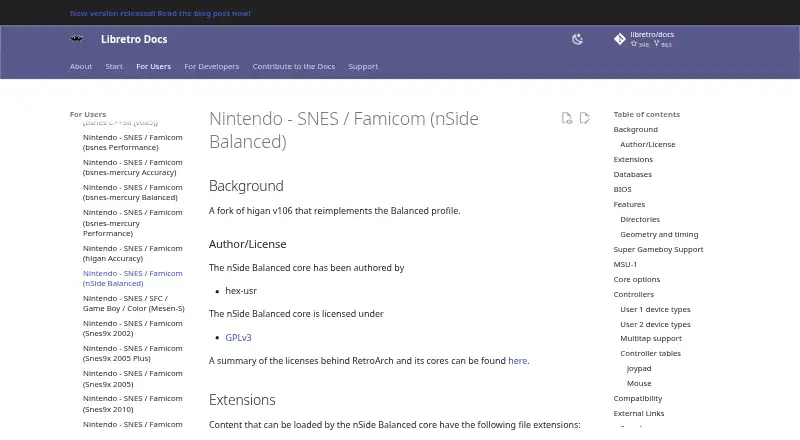The height and width of the screenshot is (440, 800).
Task: Jump to User 1 device types
Action: [x=655, y=309]
